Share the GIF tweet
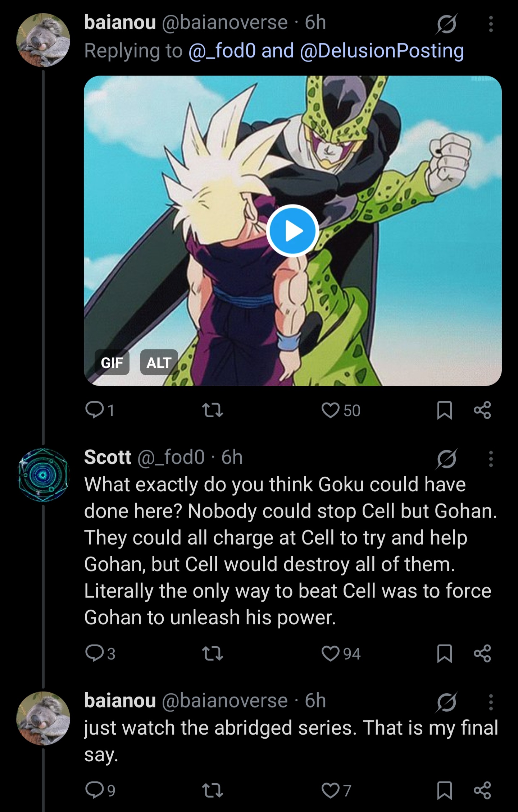This screenshot has height=812, width=518. pyautogui.click(x=482, y=410)
